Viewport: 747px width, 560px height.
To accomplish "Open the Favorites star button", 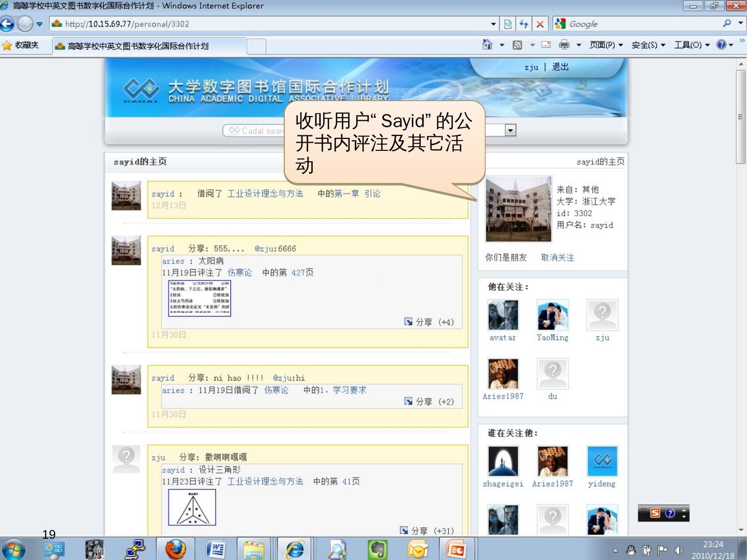I will tap(21, 46).
